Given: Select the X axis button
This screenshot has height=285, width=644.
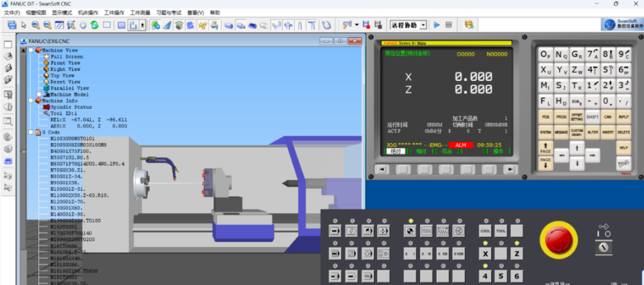Looking at the screenshot, I should pyautogui.click(x=485, y=254).
